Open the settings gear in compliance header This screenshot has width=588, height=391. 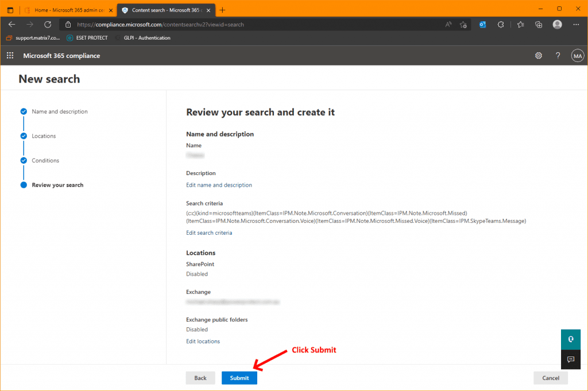pos(539,56)
